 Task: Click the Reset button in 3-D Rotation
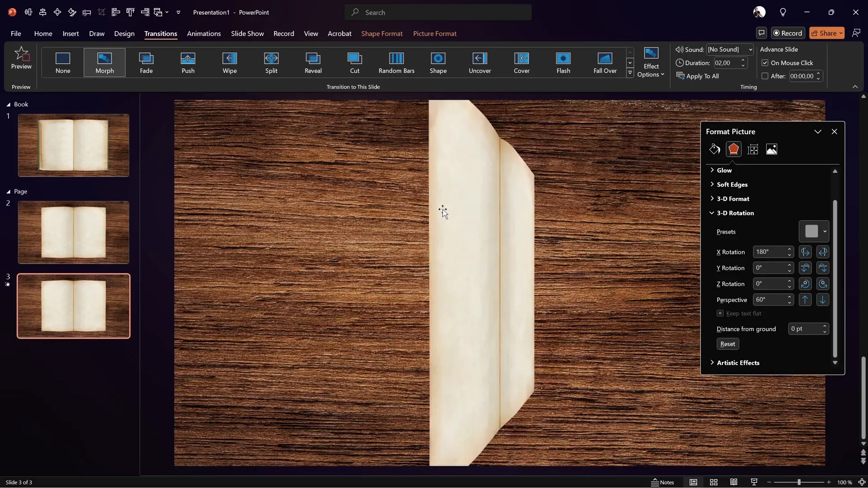coord(727,344)
